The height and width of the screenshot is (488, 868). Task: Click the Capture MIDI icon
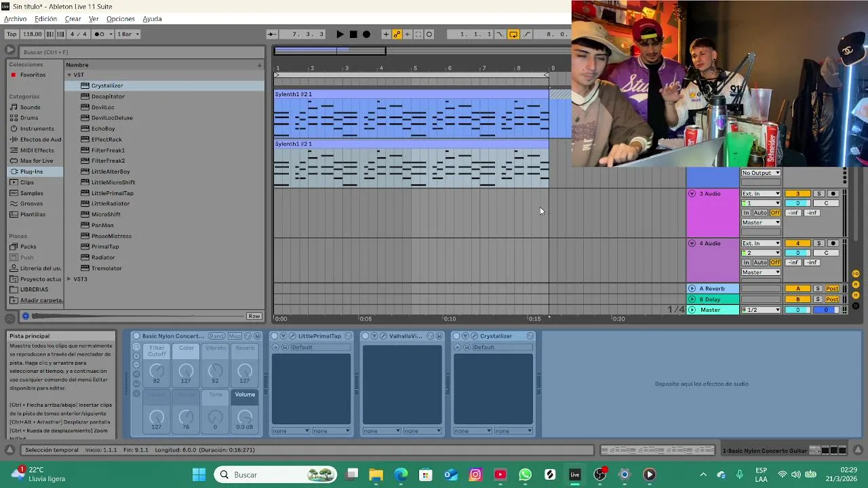coord(418,34)
